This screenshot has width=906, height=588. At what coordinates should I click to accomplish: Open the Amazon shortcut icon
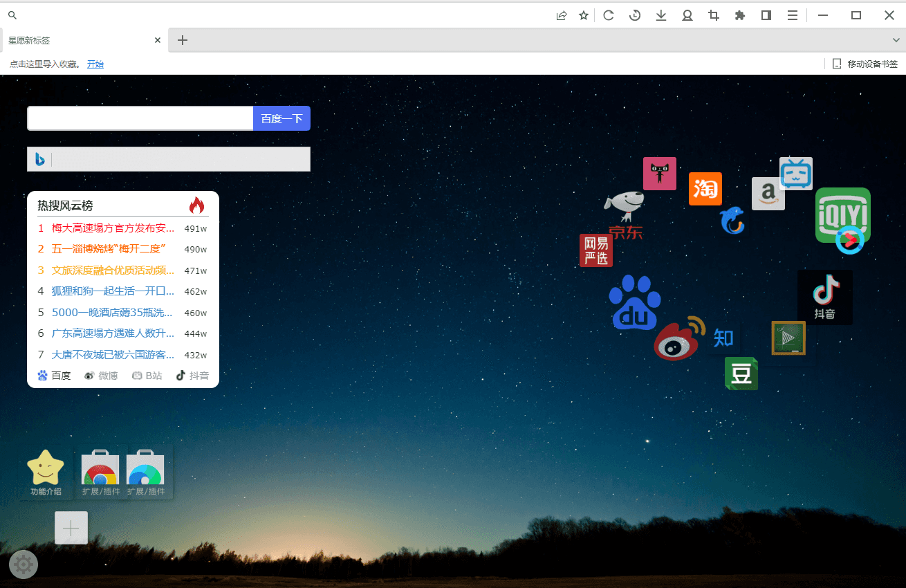[768, 194]
